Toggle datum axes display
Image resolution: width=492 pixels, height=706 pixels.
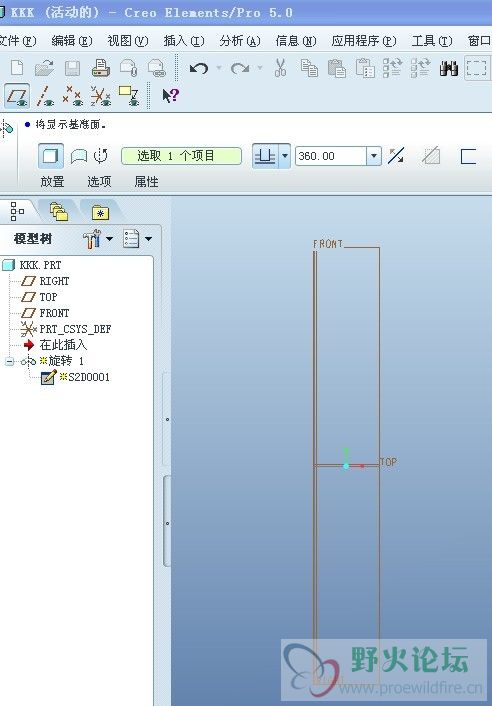coord(45,96)
